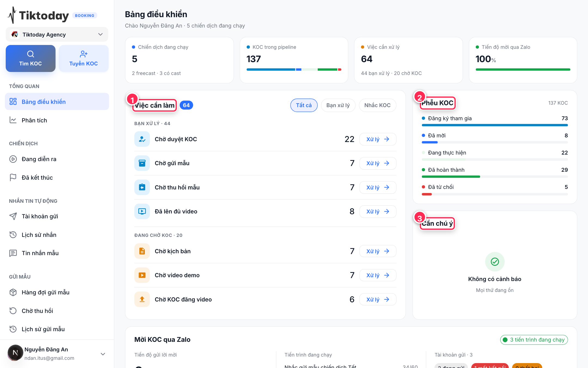588x368 pixels.
Task: Click the 137 KOC count text
Action: [558, 103]
